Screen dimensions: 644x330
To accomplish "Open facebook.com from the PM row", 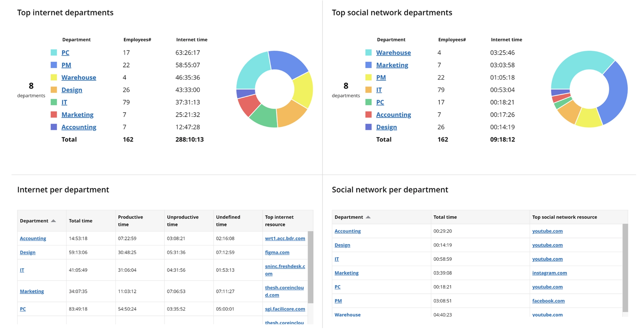I will 548,301.
